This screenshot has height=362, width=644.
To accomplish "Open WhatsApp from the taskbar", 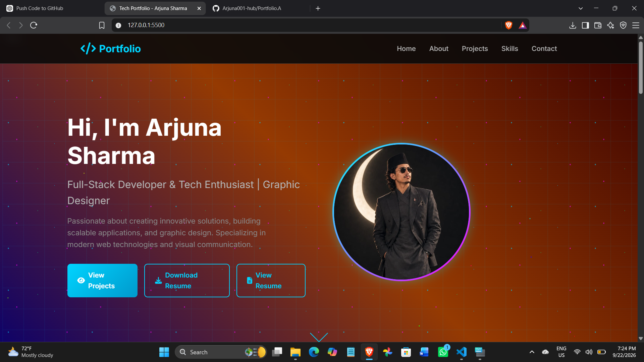I will (443, 352).
